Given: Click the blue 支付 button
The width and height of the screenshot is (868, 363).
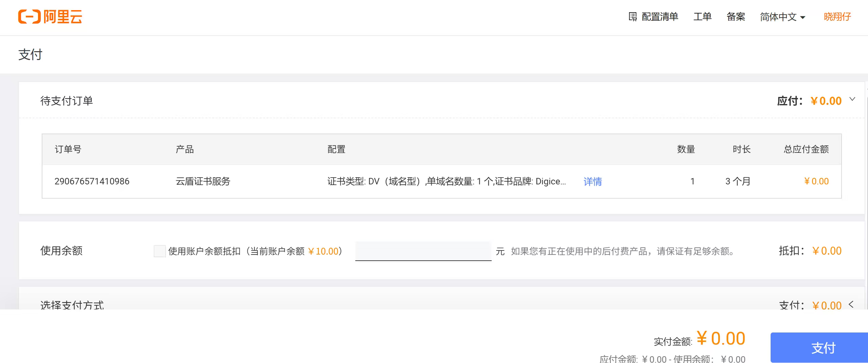Looking at the screenshot, I should [x=819, y=348].
